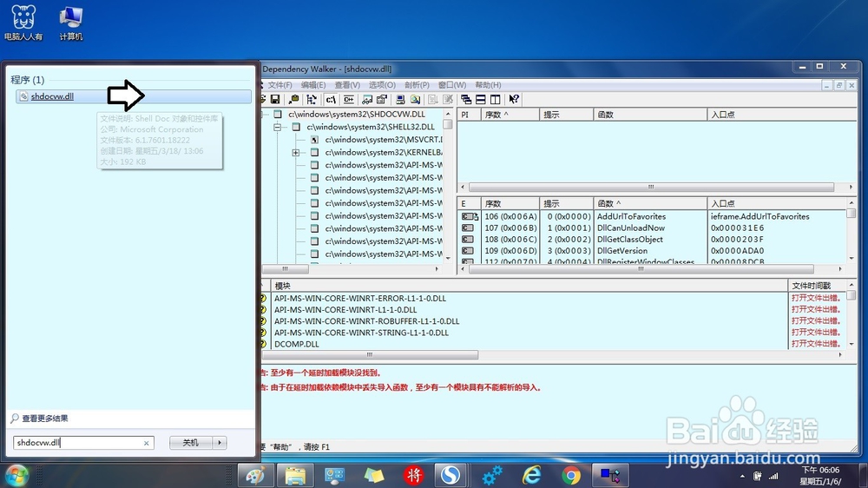The image size is (868, 488).
Task: Click the Copy toolbar icon
Action: coord(294,99)
